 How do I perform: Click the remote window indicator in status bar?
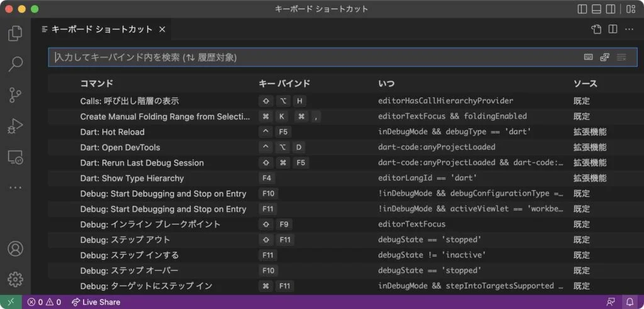pos(11,302)
